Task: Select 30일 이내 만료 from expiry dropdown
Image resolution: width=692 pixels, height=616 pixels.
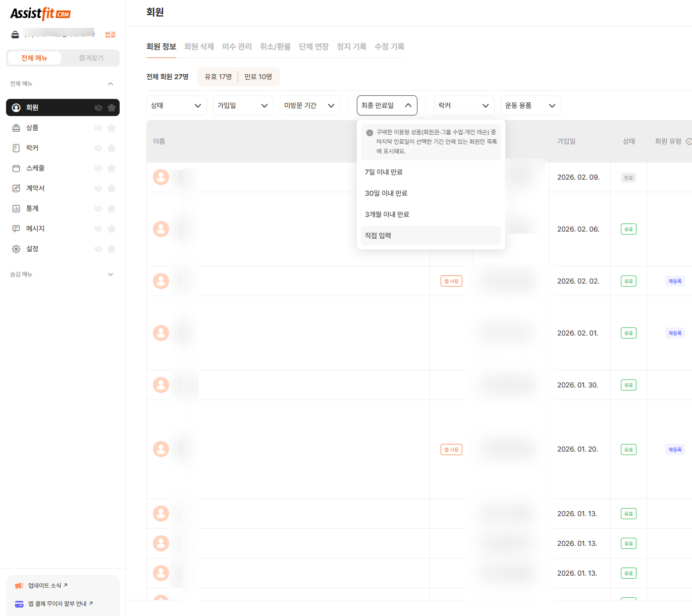Action: (386, 193)
